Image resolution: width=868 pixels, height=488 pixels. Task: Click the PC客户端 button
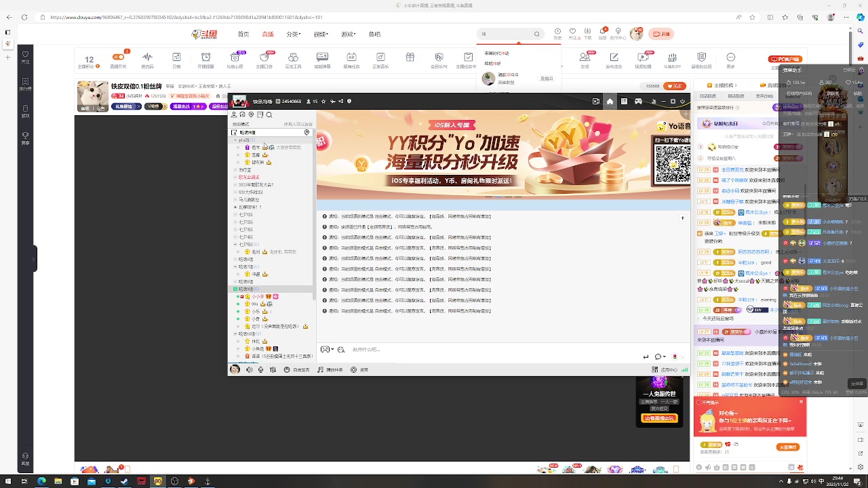click(x=787, y=60)
